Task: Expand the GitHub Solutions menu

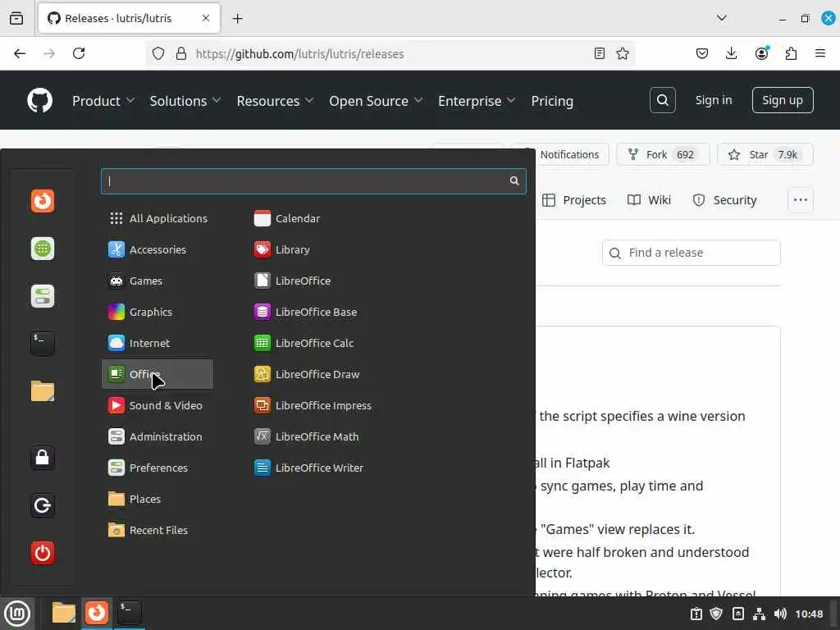Action: click(185, 101)
